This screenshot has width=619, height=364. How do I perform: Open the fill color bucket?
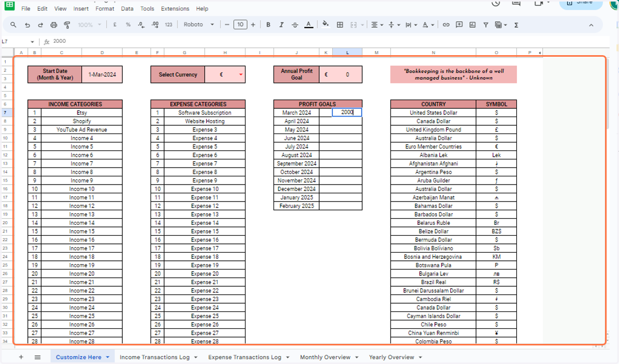click(325, 25)
